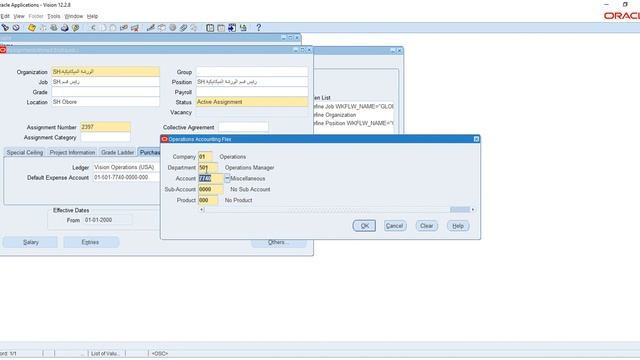Click the Cut scissors toolbar icon
The image size is (640, 360).
coord(93,28)
